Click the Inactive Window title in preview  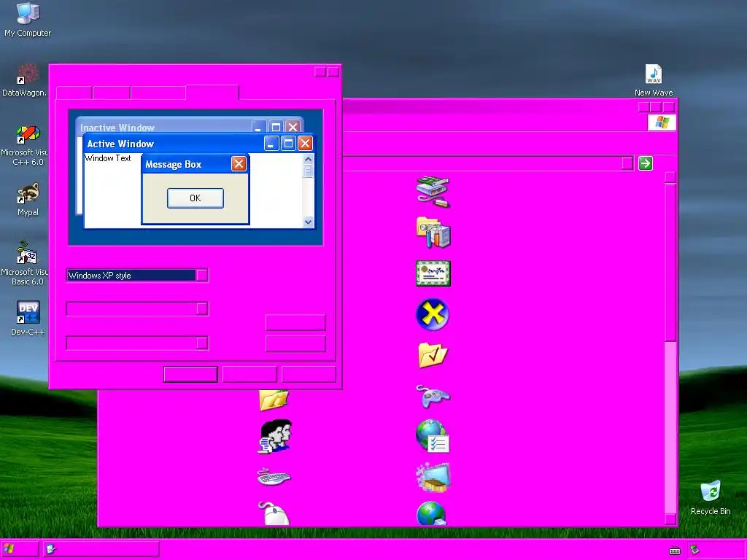pyautogui.click(x=117, y=128)
